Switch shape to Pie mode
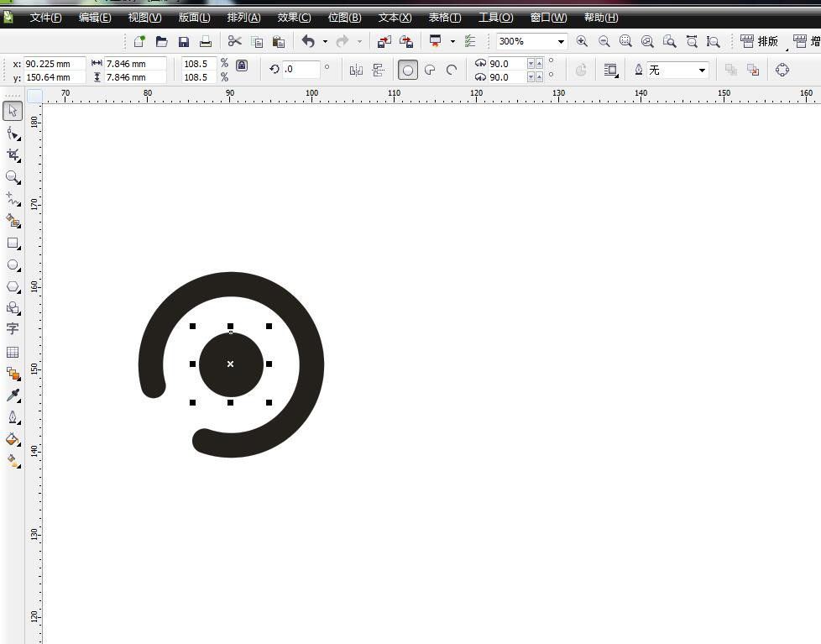821x644 pixels. [x=430, y=71]
